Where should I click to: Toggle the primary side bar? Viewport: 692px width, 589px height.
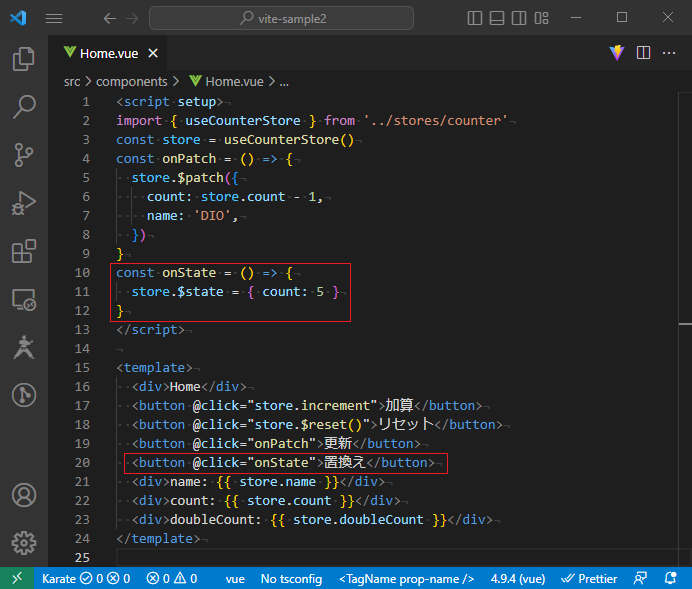coord(474,18)
